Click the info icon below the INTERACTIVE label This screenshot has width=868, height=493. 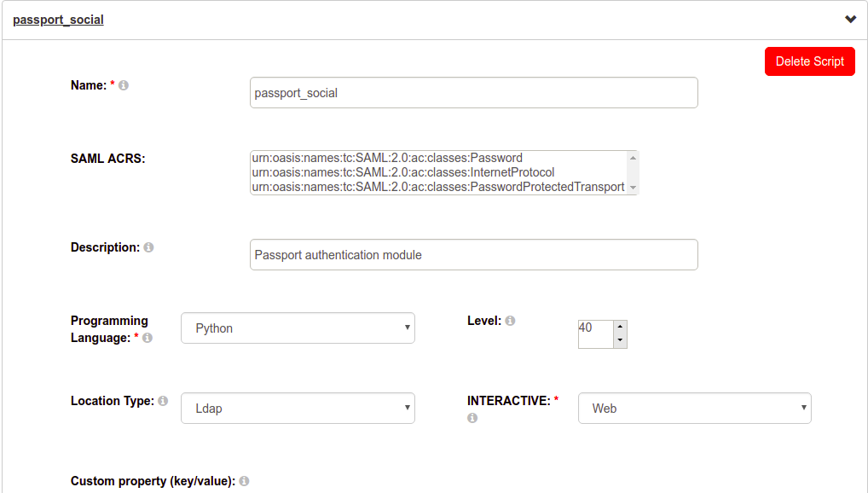472,418
